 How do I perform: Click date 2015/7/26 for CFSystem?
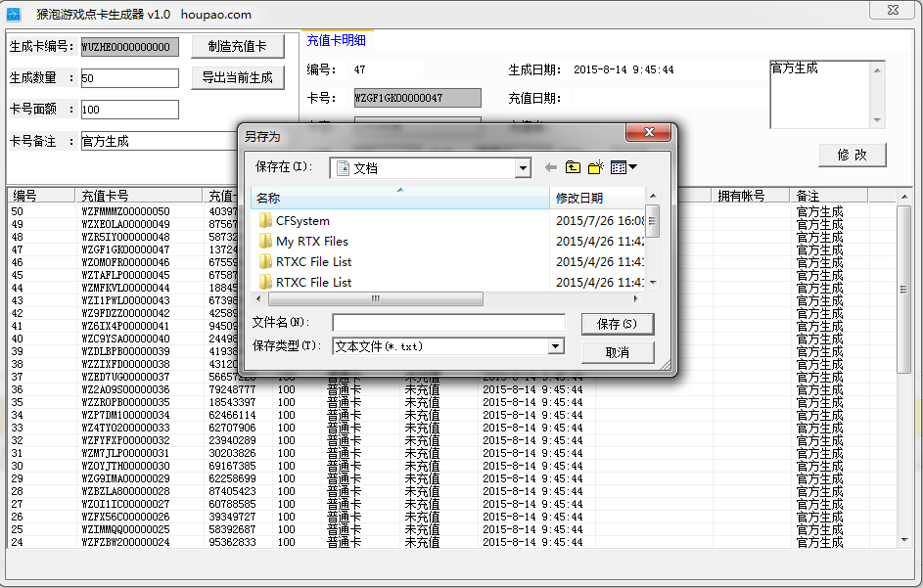(599, 221)
